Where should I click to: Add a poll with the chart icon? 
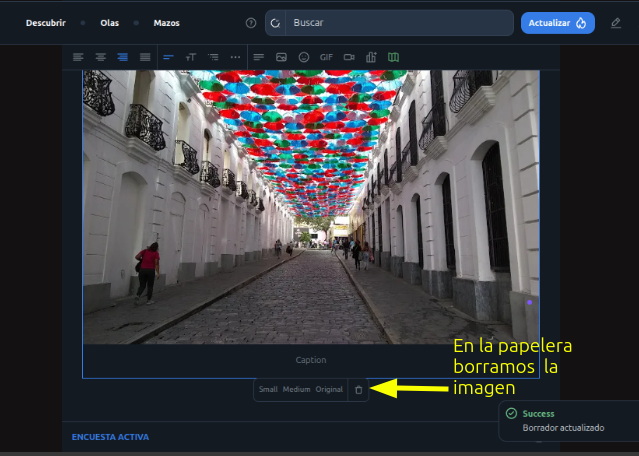point(371,57)
